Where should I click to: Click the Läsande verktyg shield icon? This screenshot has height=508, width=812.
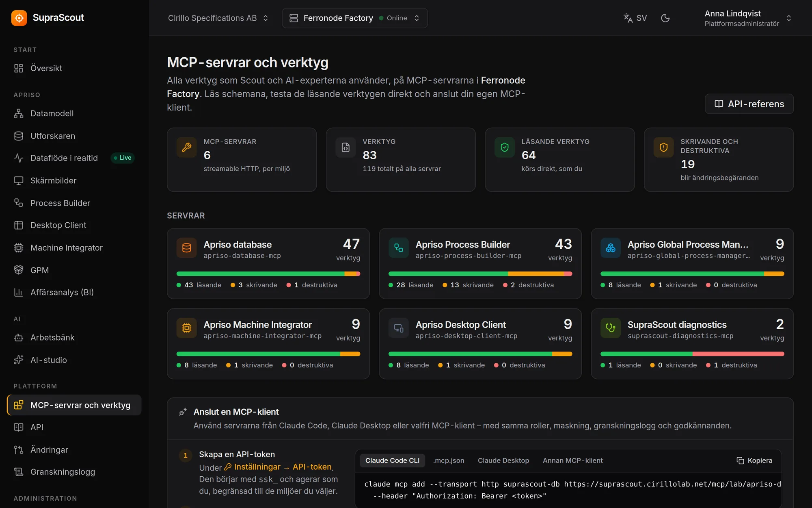tap(505, 147)
